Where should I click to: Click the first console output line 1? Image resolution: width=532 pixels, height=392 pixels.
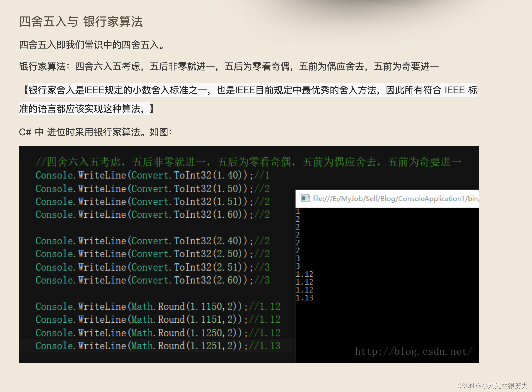coord(298,211)
